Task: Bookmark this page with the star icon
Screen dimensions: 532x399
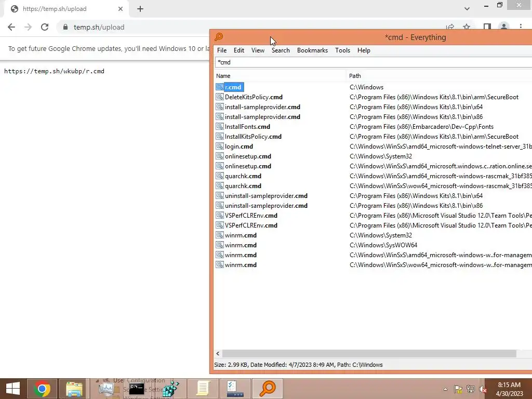Action: click(467, 27)
